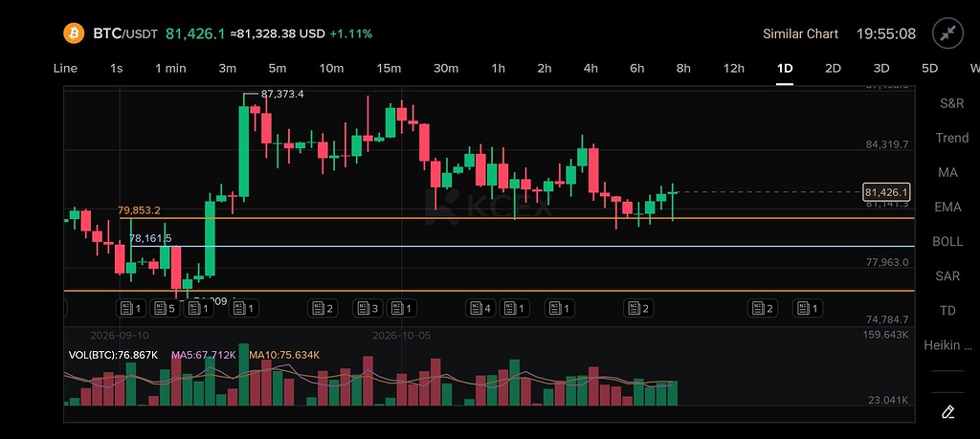Screen dimensions: 980x439
Task: Select the 2D timeframe
Action: coord(834,69)
